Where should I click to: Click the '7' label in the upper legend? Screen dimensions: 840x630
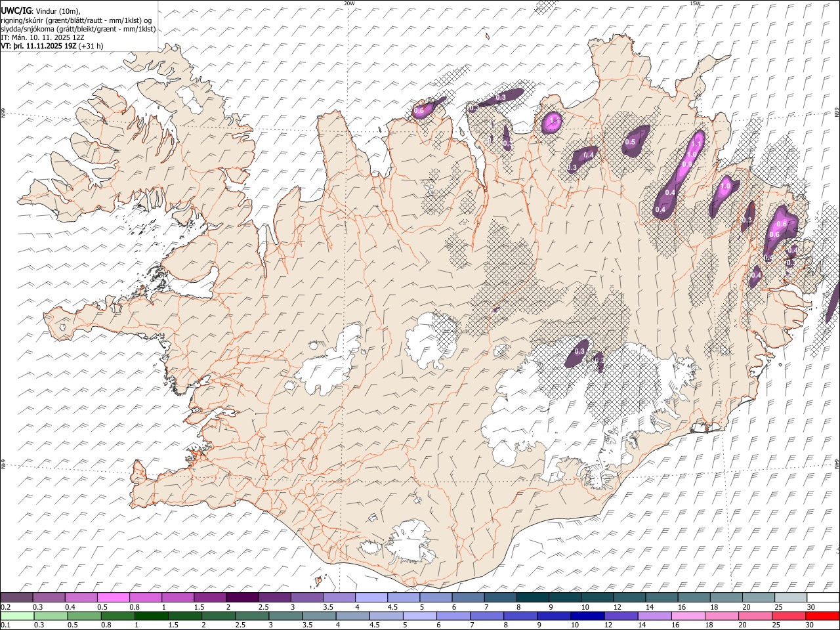pyautogui.click(x=486, y=607)
